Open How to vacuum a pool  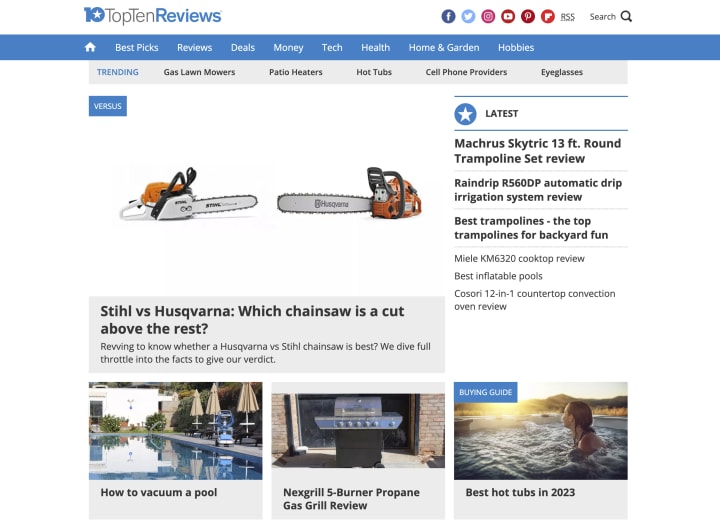(159, 492)
